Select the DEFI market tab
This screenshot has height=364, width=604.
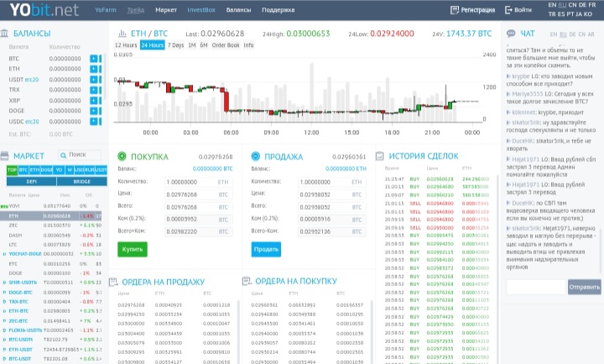(32, 181)
